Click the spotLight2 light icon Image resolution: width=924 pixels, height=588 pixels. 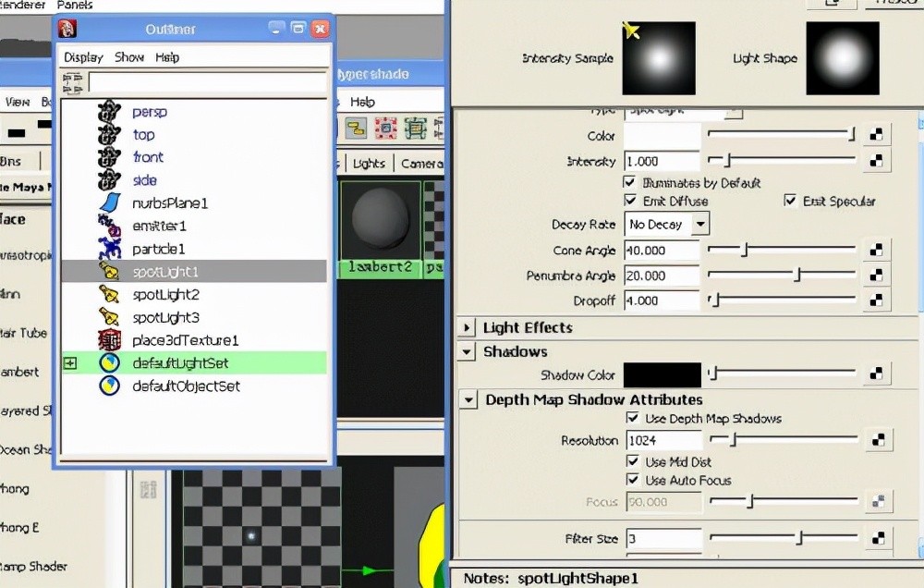[x=109, y=294]
